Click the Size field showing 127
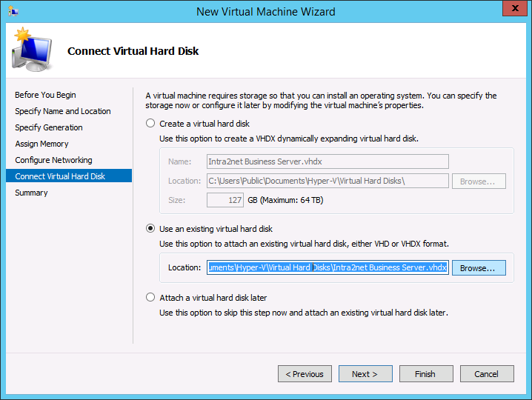This screenshot has height=400, width=532. 225,200
